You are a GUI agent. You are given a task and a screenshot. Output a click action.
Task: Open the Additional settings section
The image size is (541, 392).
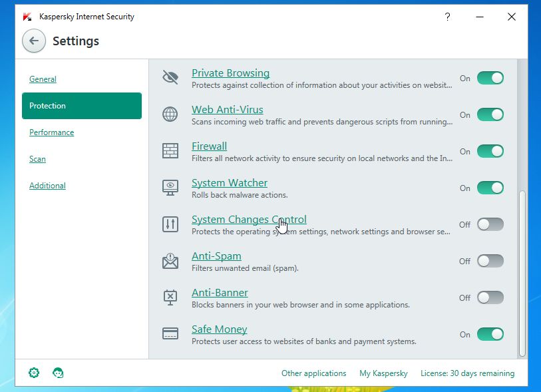[x=47, y=186]
